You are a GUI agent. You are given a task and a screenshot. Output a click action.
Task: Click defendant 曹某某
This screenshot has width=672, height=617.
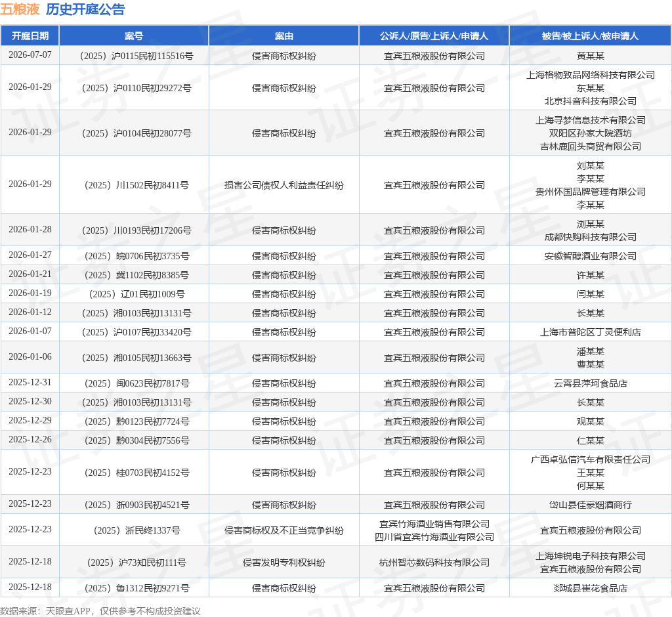click(x=590, y=364)
